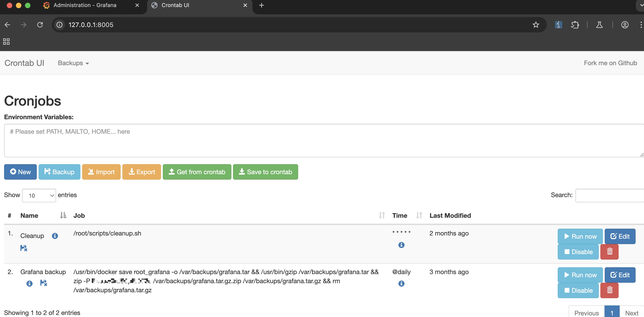Switch to Administration - Grafana tab
644x317 pixels.
85,5
